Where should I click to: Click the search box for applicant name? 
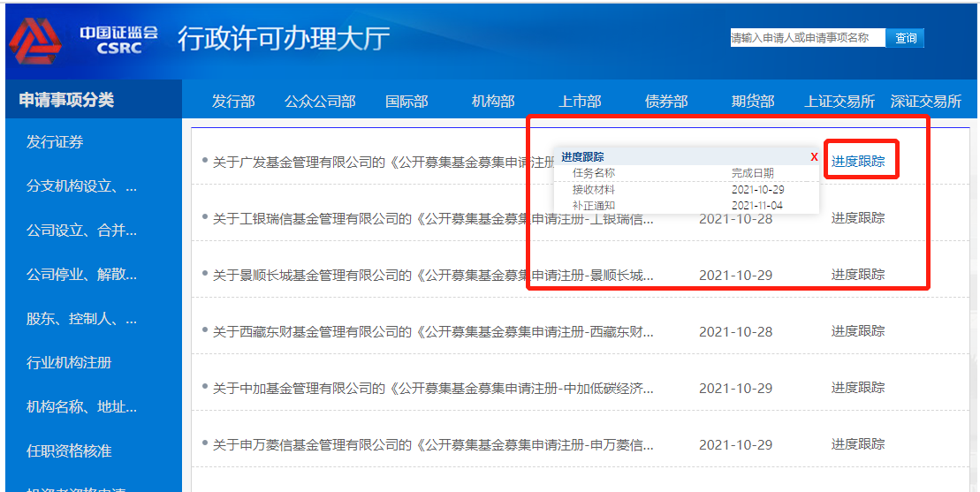point(808,38)
